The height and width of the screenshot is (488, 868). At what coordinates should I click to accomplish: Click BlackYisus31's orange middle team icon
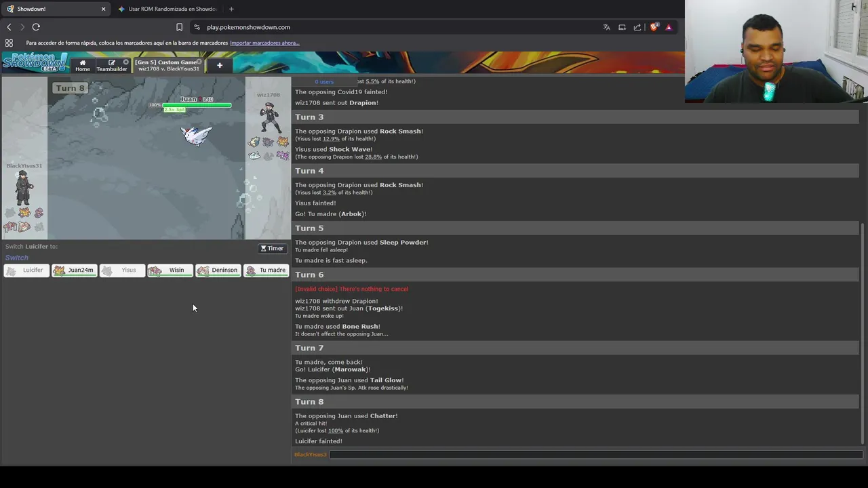point(24,213)
